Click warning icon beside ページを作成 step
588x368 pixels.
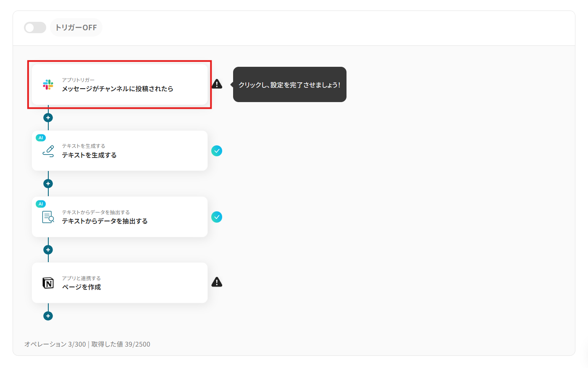(x=217, y=282)
